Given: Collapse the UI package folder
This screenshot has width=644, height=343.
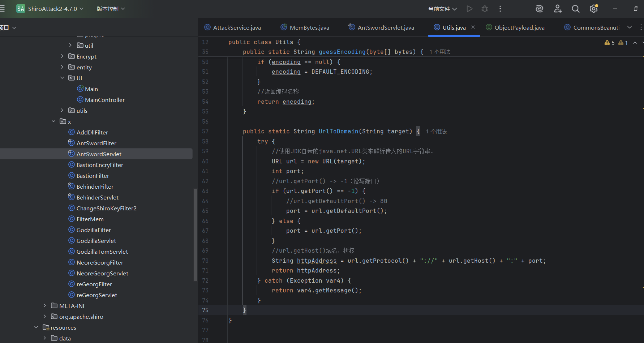Looking at the screenshot, I should pyautogui.click(x=62, y=78).
